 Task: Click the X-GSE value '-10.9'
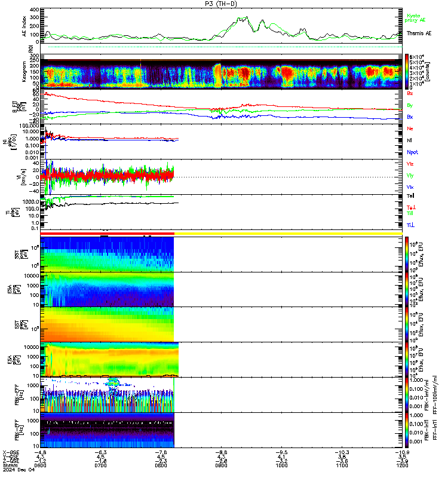[x=402, y=452]
